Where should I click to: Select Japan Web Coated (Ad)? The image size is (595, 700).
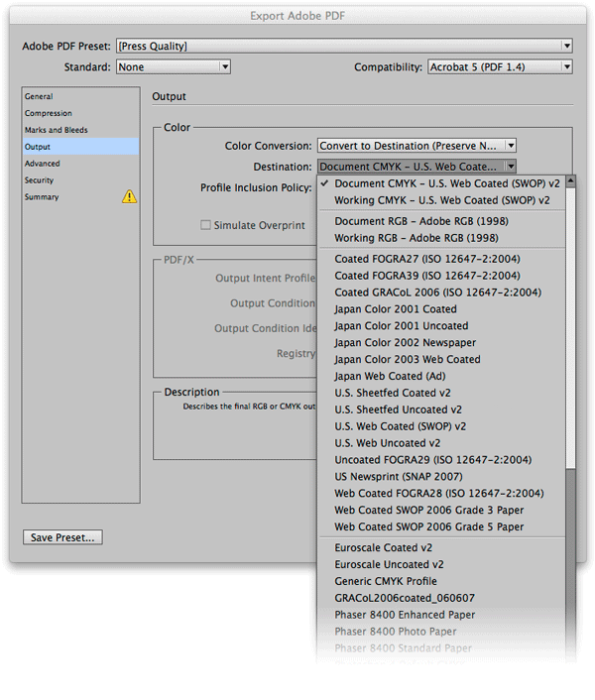[x=441, y=377]
